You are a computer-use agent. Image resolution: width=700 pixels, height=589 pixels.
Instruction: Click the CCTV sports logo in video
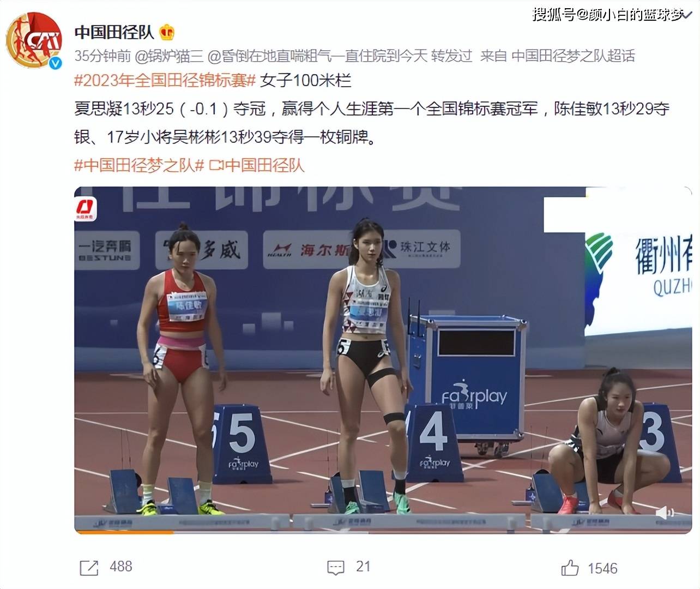click(x=85, y=209)
